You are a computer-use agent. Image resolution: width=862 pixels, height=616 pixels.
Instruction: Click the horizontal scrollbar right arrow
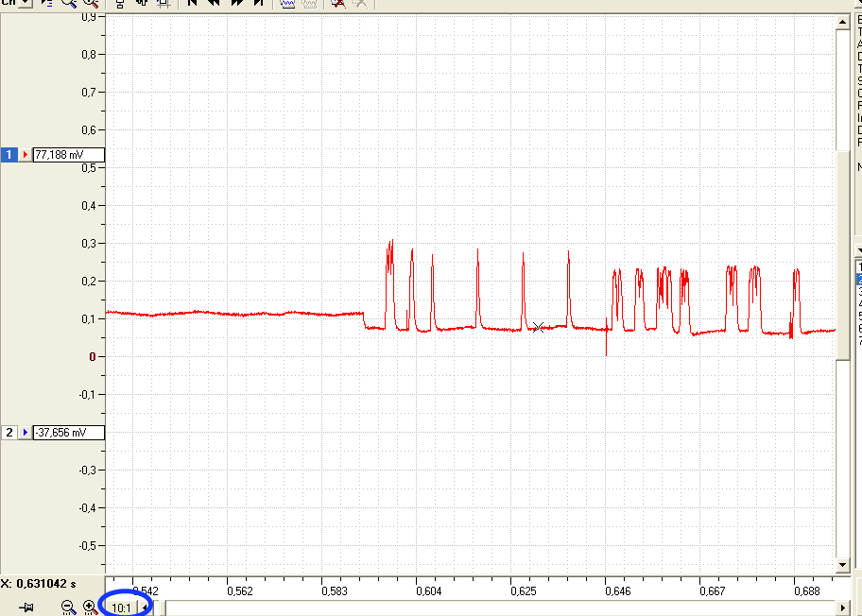click(842, 607)
